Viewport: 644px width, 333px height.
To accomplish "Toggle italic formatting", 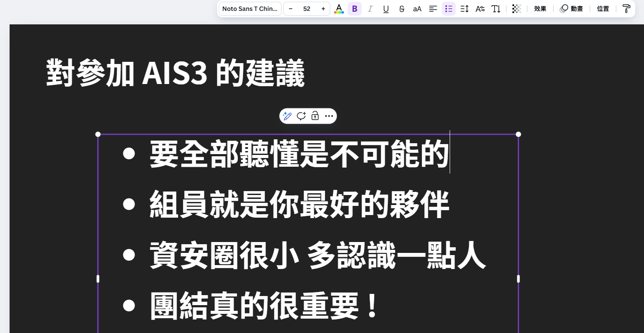I will [370, 9].
